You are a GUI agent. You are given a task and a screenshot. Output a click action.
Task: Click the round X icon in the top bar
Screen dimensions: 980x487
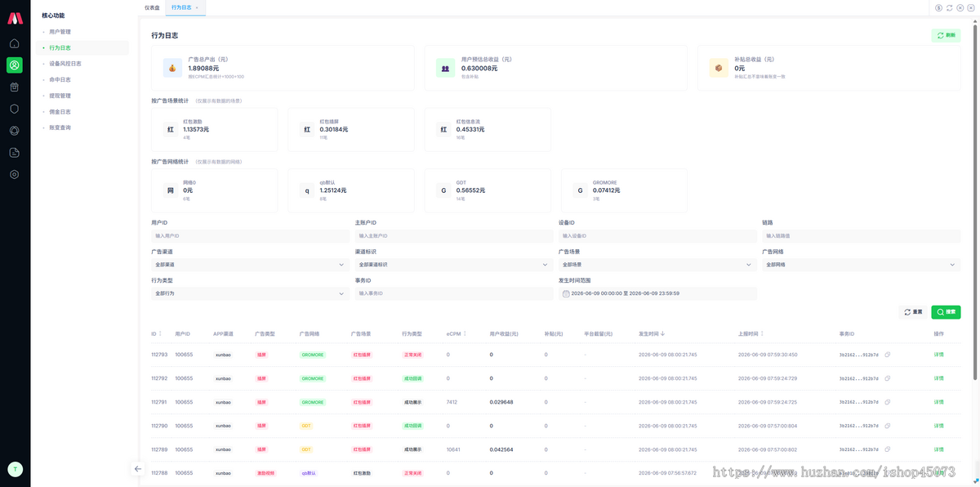point(960,7)
